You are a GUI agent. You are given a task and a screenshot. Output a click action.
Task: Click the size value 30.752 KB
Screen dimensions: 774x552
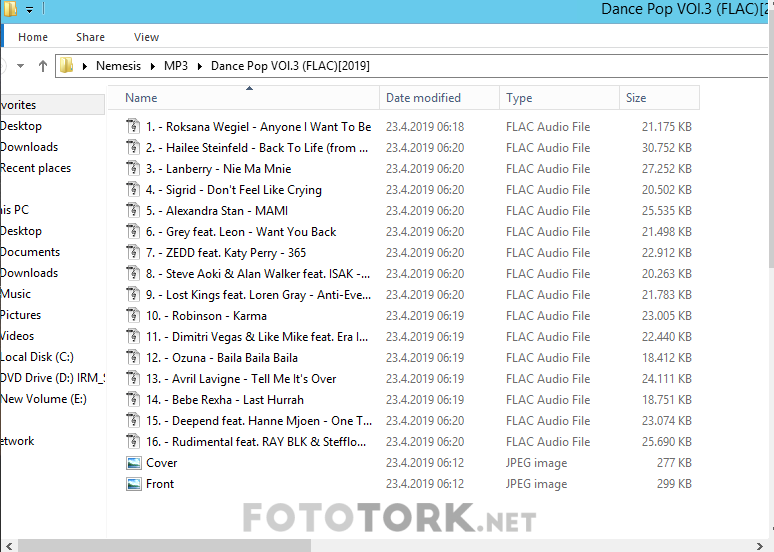coord(666,148)
